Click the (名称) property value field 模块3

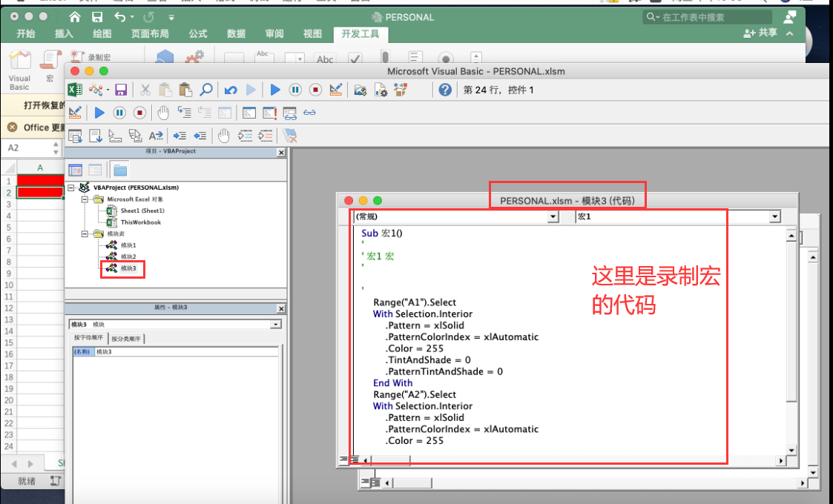coord(186,351)
